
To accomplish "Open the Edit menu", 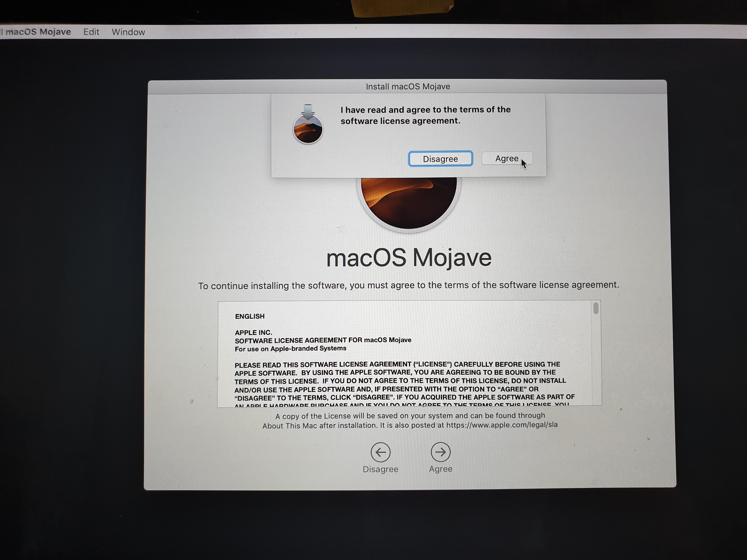I will coord(91,32).
